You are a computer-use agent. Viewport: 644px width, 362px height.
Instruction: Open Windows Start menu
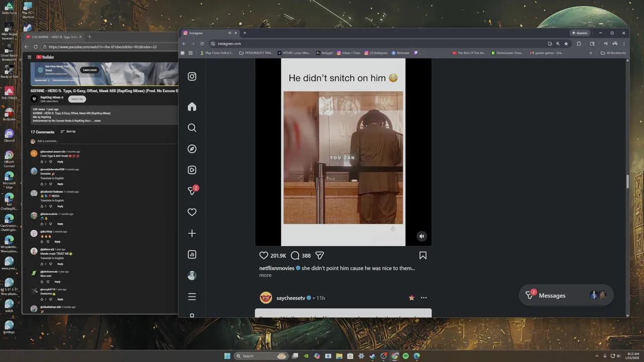pyautogui.click(x=227, y=356)
